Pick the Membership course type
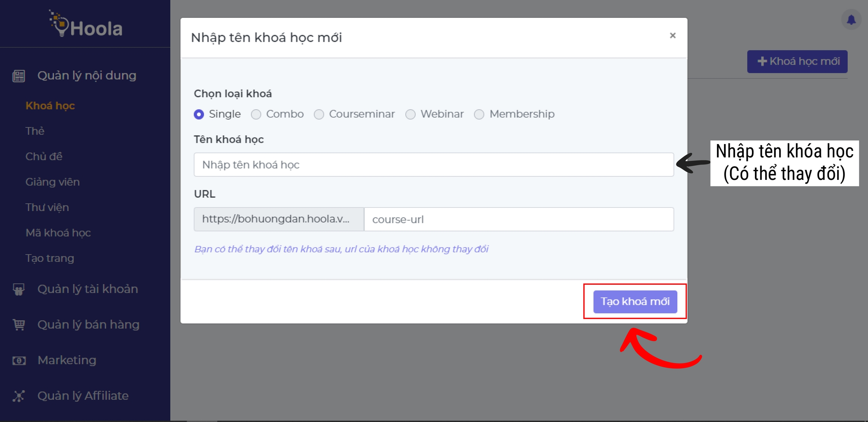This screenshot has width=868, height=422. (x=479, y=114)
